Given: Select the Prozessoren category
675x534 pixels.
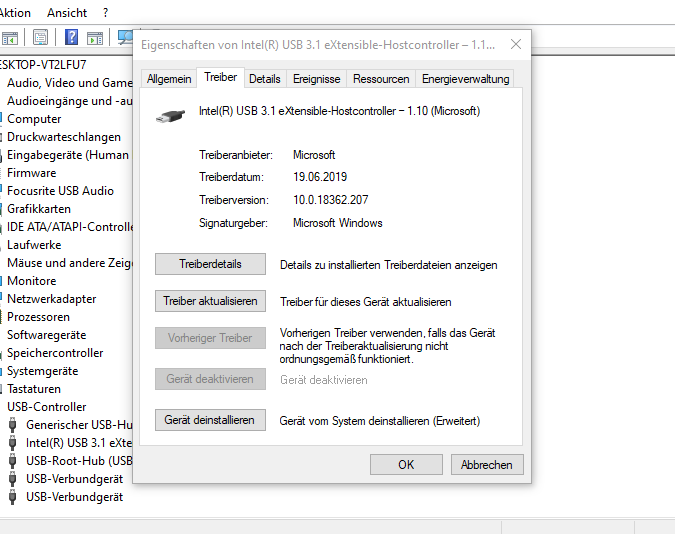Looking at the screenshot, I should 38,317.
